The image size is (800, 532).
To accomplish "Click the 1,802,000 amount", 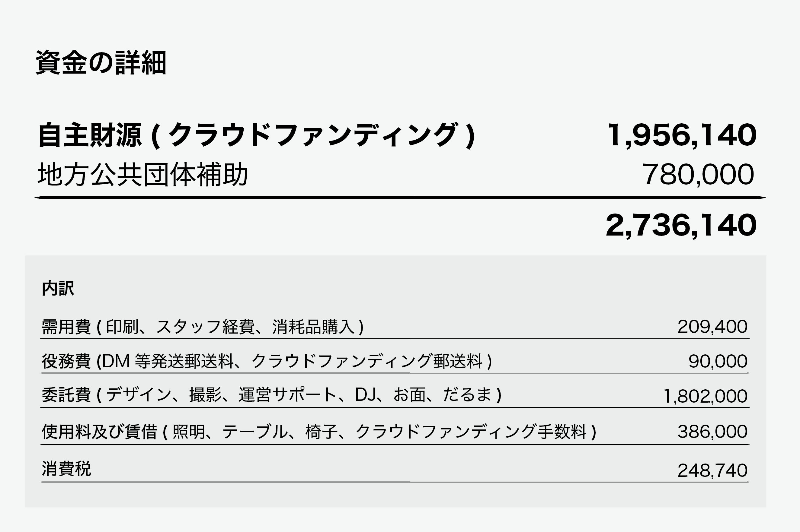I will tap(705, 396).
